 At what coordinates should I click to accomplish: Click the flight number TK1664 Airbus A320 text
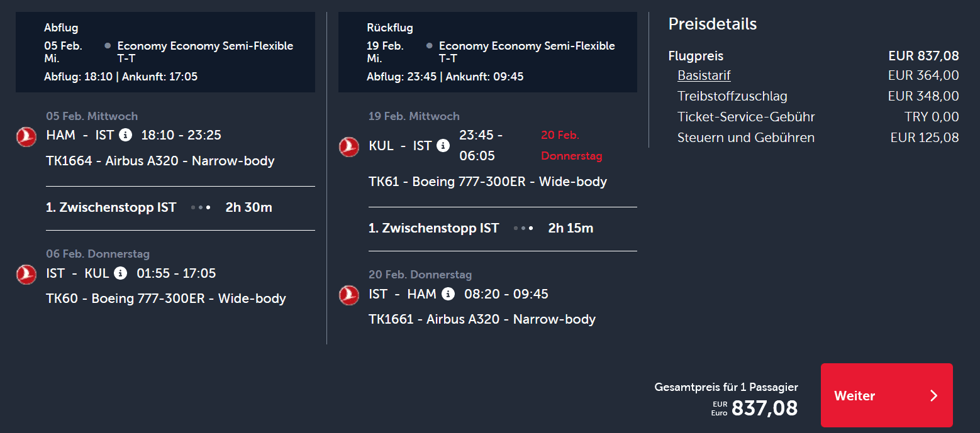(160, 161)
